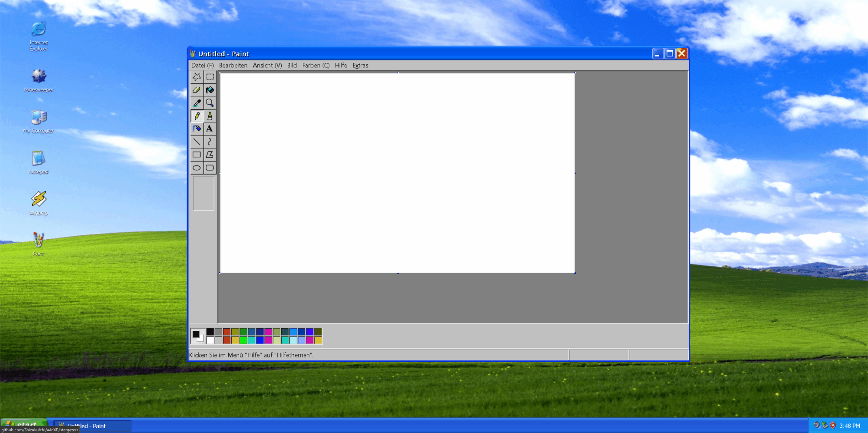Click the empty tool options box

click(x=203, y=193)
